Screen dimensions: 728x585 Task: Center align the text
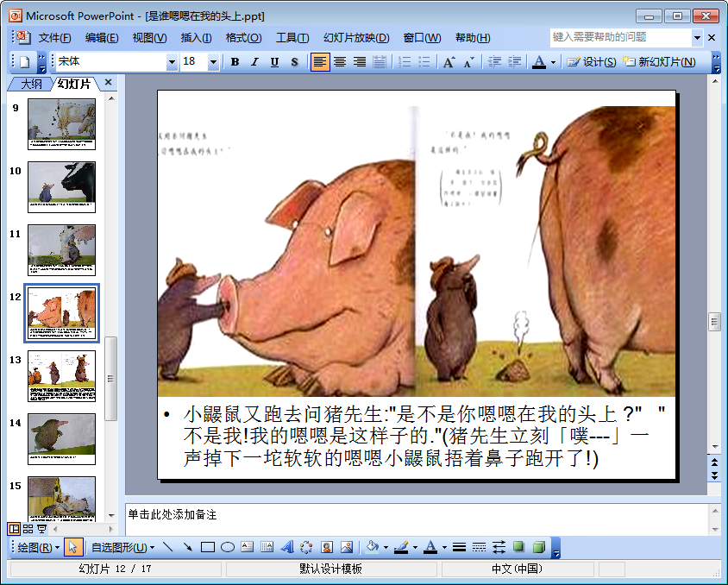340,62
